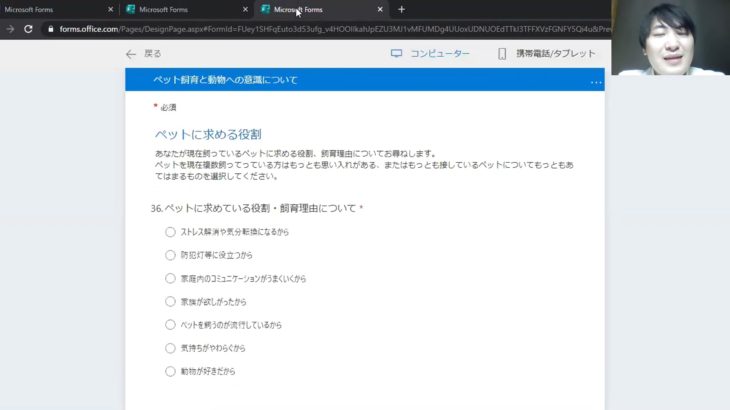Viewport: 730px width, 410px height.
Task: Close the second Microsoft Forms tab
Action: click(x=245, y=9)
